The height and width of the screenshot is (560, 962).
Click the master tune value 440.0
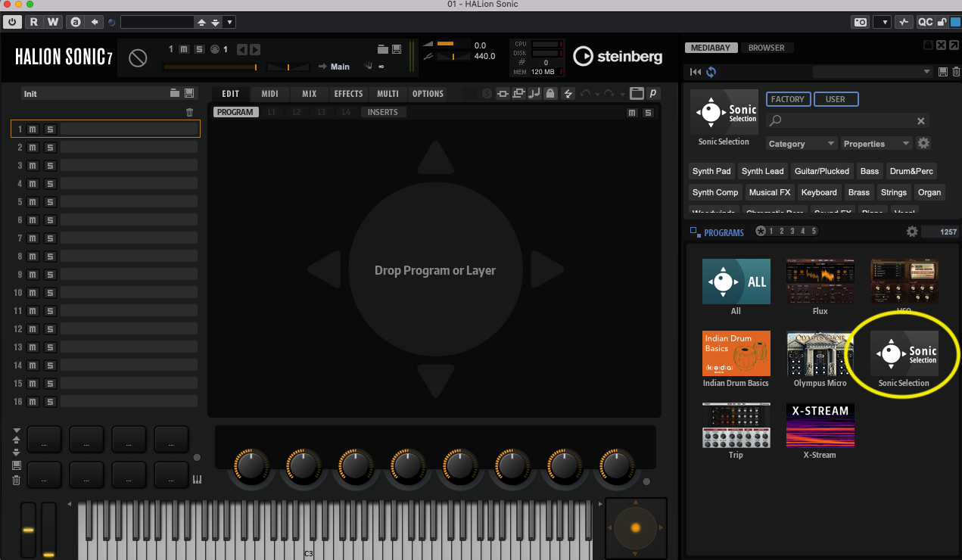click(x=484, y=56)
